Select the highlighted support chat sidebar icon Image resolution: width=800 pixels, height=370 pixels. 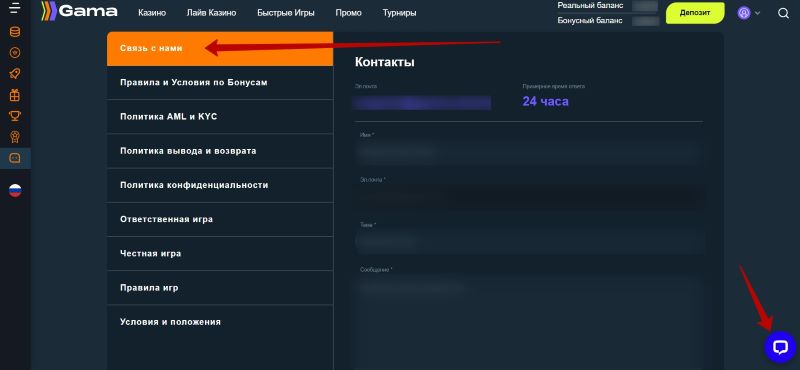click(x=15, y=158)
